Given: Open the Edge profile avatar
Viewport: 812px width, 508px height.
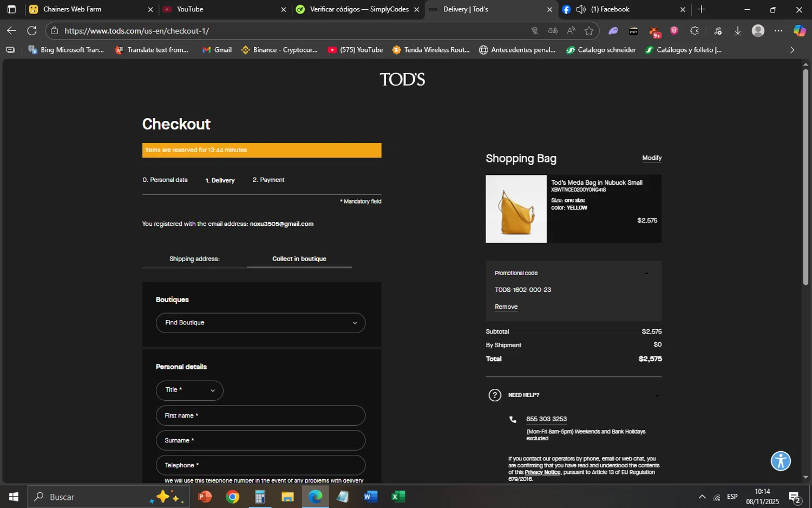Looking at the screenshot, I should point(758,31).
